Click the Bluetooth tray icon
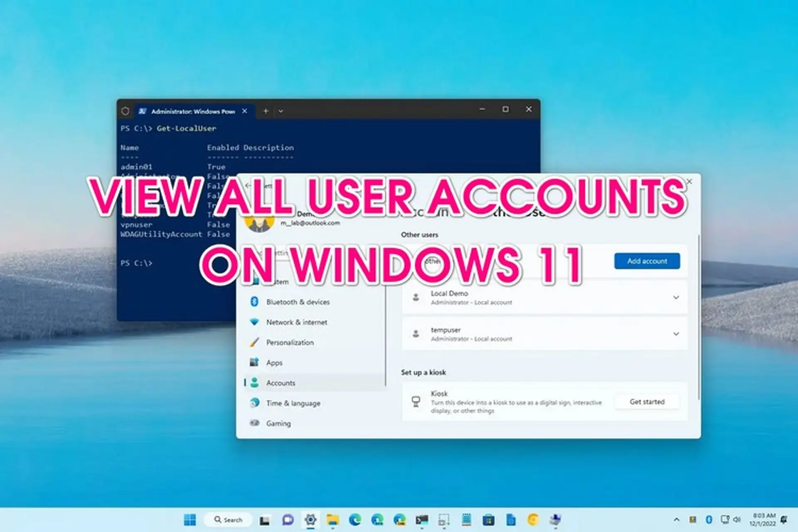The height and width of the screenshot is (532, 798). (x=709, y=520)
